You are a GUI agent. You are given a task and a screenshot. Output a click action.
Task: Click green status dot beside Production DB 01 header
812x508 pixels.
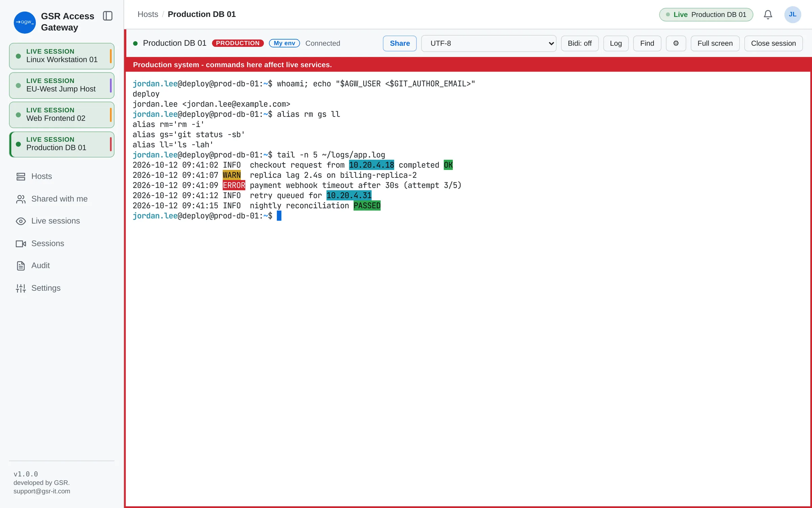135,43
